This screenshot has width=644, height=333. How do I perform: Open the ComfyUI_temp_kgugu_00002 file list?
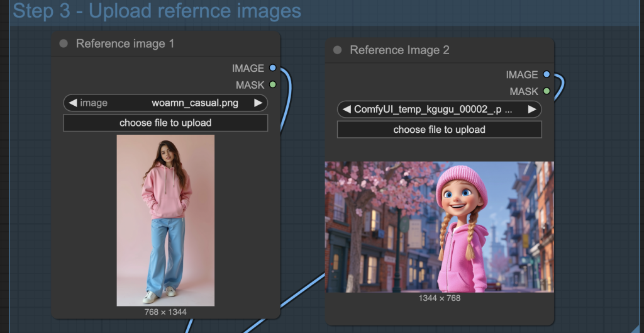pos(433,109)
